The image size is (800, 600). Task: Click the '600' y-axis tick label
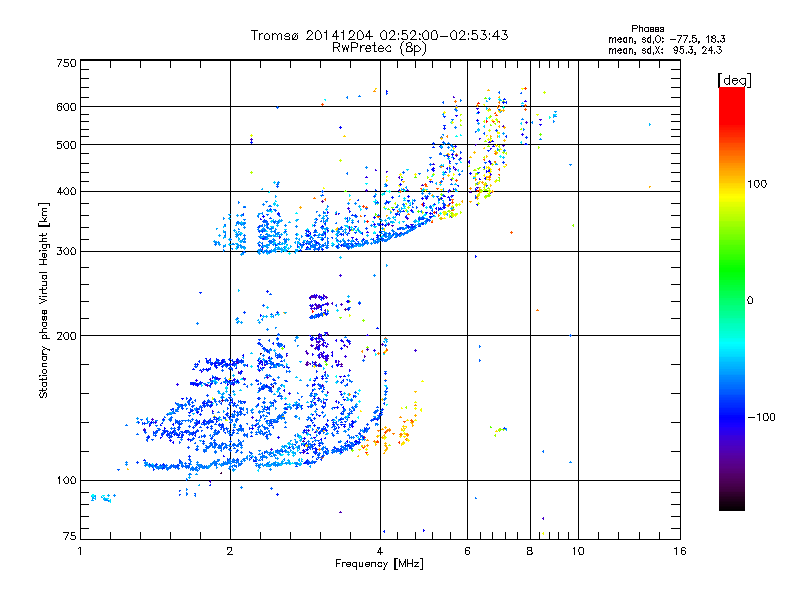(67, 107)
